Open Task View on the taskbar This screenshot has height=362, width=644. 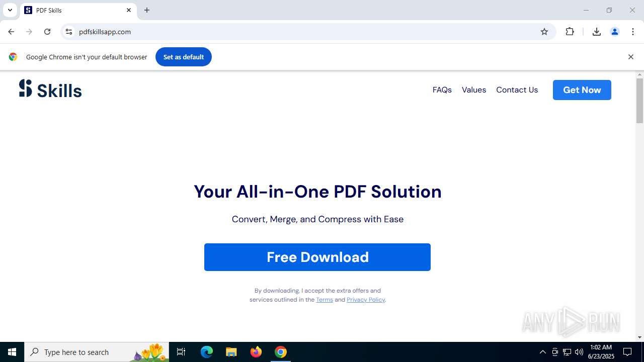181,352
